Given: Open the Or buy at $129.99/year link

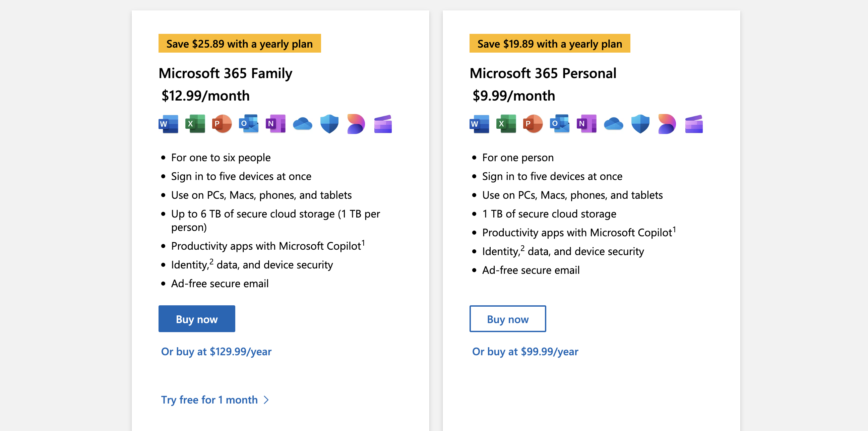Looking at the screenshot, I should [216, 352].
